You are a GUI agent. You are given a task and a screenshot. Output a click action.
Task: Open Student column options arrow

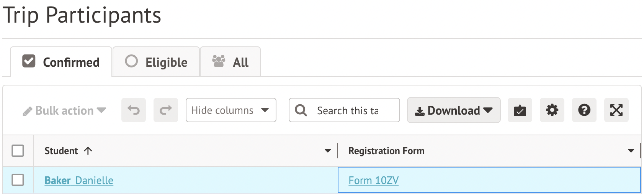tap(328, 151)
